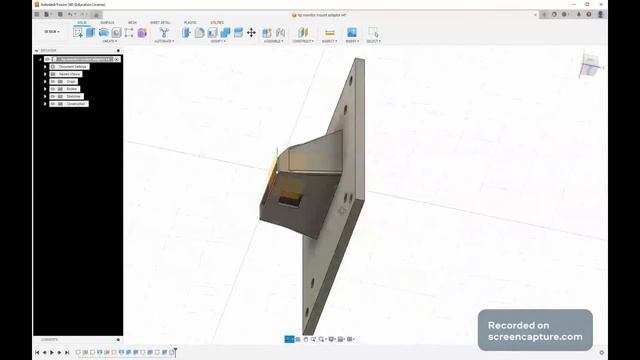Viewport: 640px width, 360px height.
Task: Open the ASSEMBLE dropdown menu
Action: tap(273, 41)
